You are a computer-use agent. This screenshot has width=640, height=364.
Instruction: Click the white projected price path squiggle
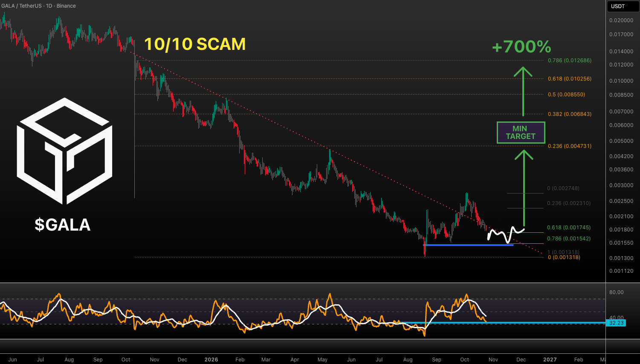click(x=506, y=234)
